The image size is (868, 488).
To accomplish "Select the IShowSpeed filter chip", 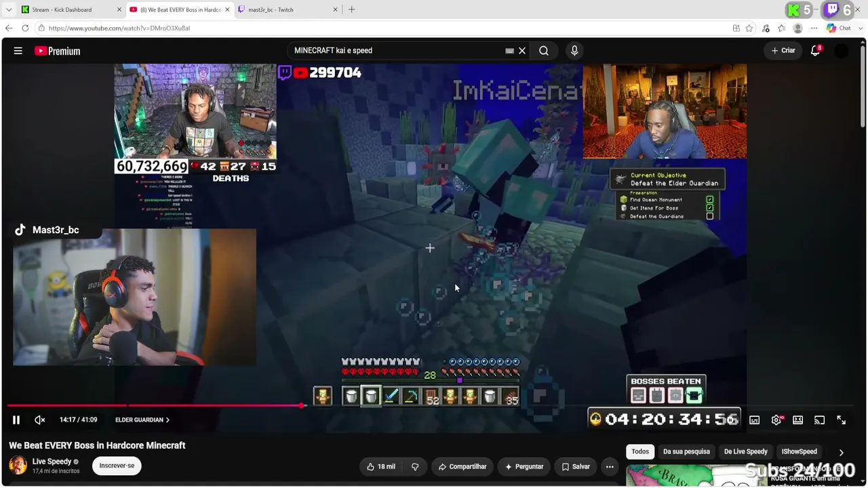I will (799, 451).
